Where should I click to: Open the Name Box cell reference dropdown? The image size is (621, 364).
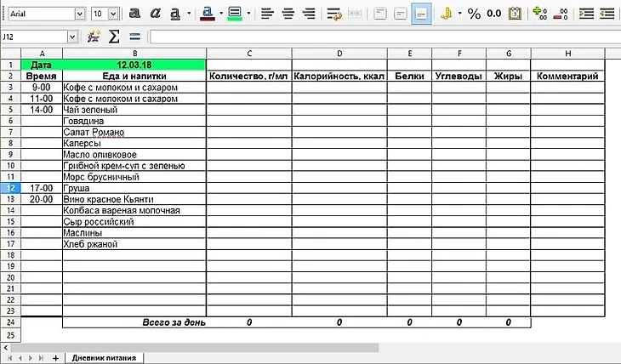71,37
